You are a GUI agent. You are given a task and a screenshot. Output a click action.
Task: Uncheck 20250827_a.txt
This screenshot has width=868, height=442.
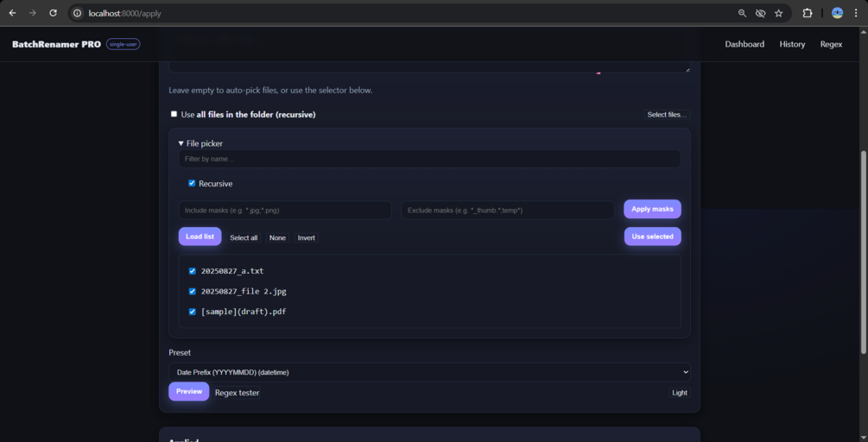192,271
